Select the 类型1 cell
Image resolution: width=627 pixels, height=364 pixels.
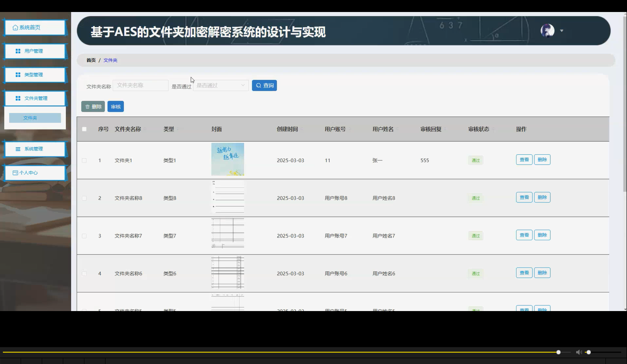170,160
